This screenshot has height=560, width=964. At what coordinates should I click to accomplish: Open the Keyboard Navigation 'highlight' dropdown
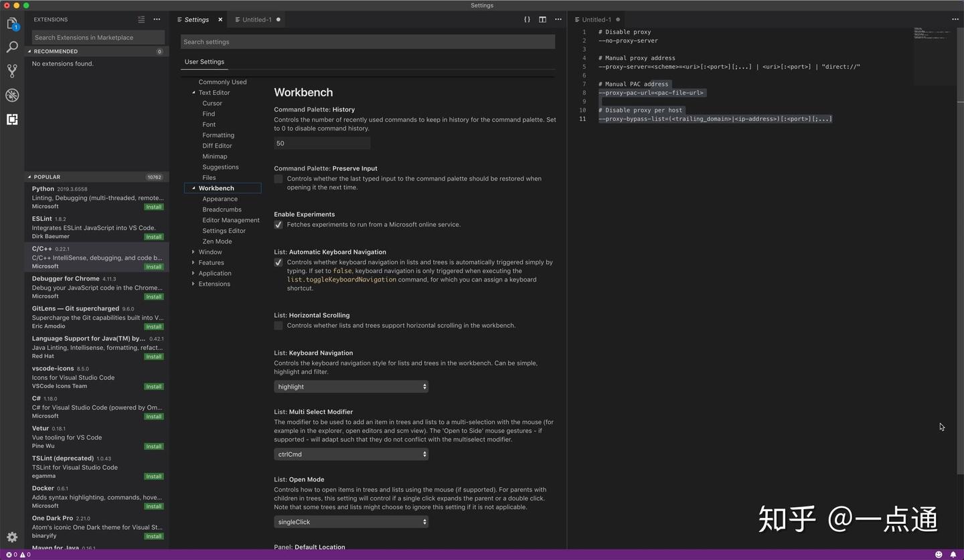point(351,387)
